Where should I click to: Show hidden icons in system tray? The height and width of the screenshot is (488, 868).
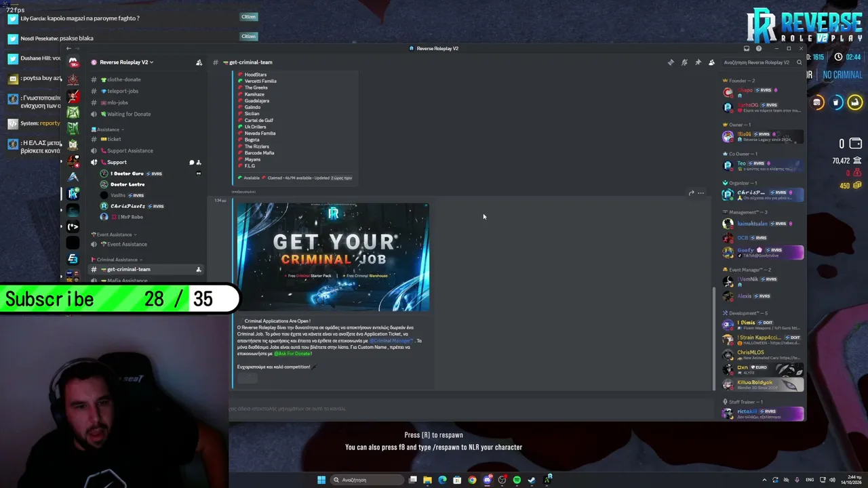coord(765,480)
